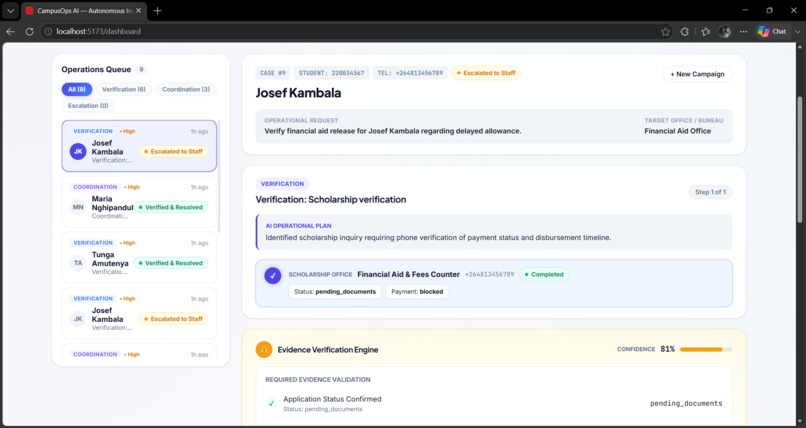Click the purple checkmark on the Scholarship Office step

(x=273, y=275)
